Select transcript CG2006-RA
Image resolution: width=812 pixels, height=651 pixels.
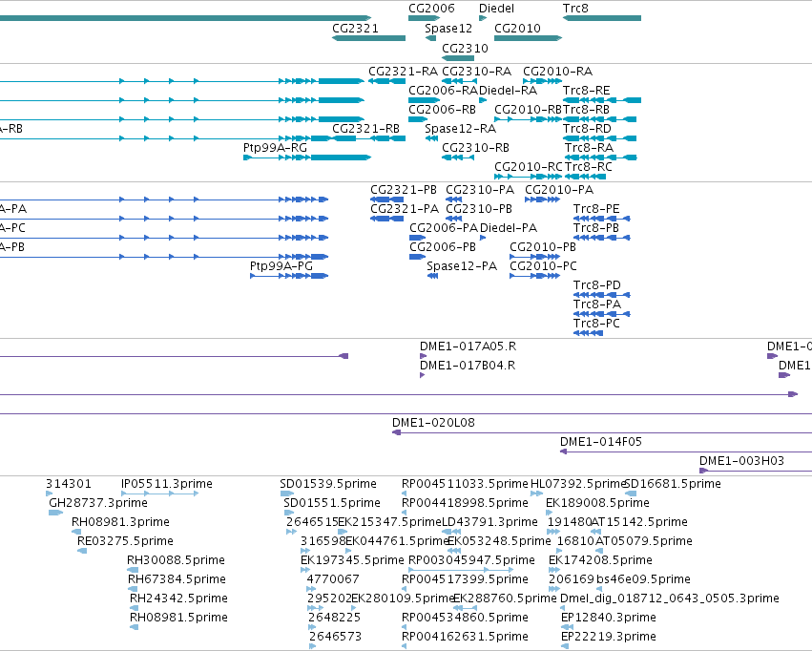[424, 100]
